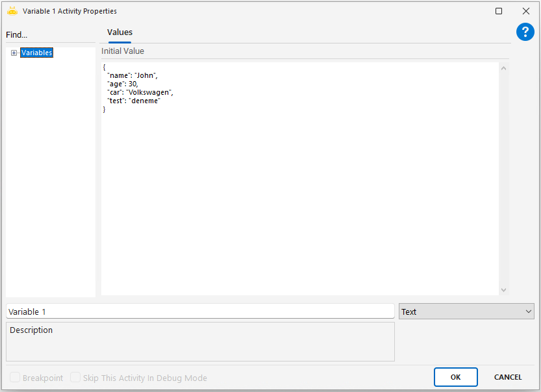Toggle Skip This Activity In Debug Mode
541x392 pixels.
coord(75,378)
